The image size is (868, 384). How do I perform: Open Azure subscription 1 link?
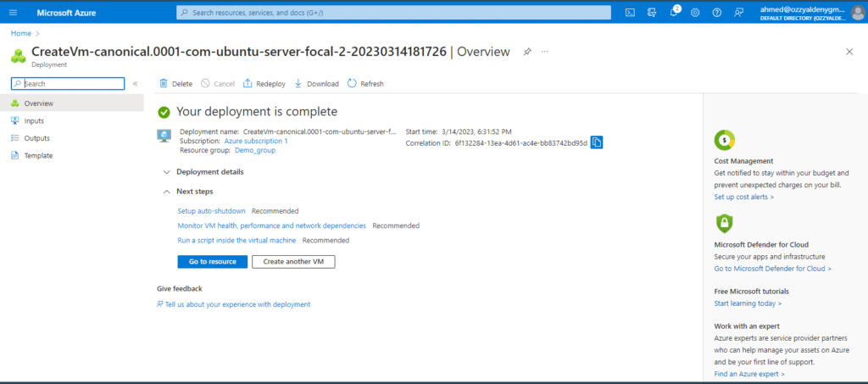[x=256, y=141]
